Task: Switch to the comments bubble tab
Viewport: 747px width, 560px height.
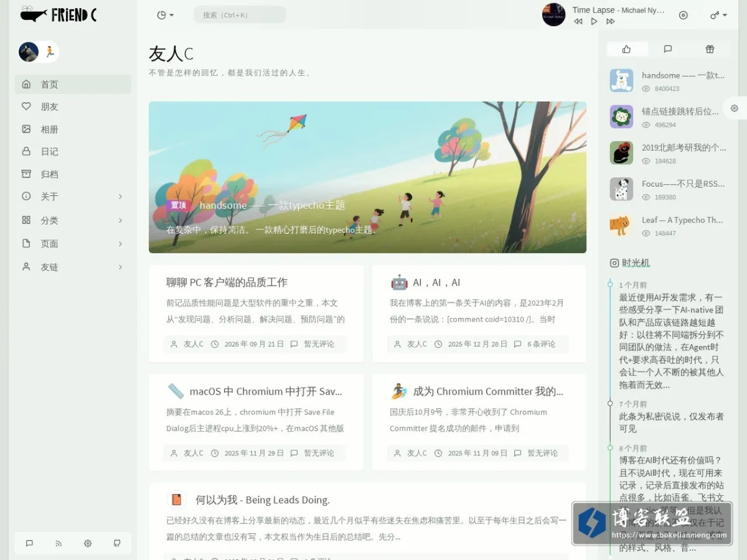Action: [x=668, y=49]
